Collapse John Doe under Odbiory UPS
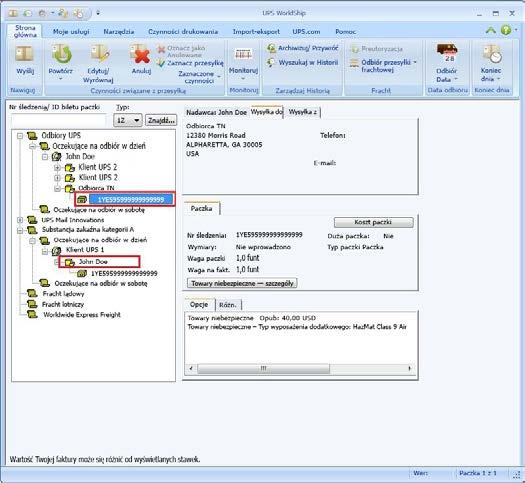525x483 pixels. [x=45, y=157]
